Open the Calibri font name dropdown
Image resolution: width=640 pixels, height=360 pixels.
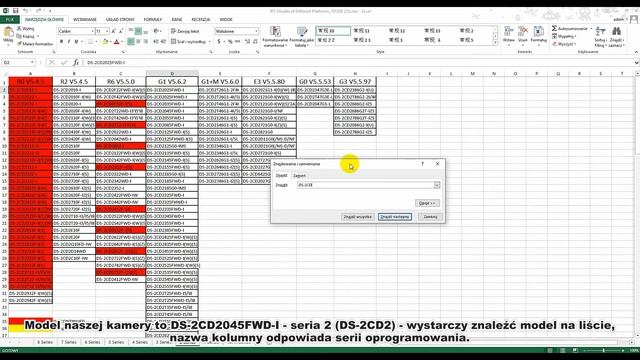92,31
